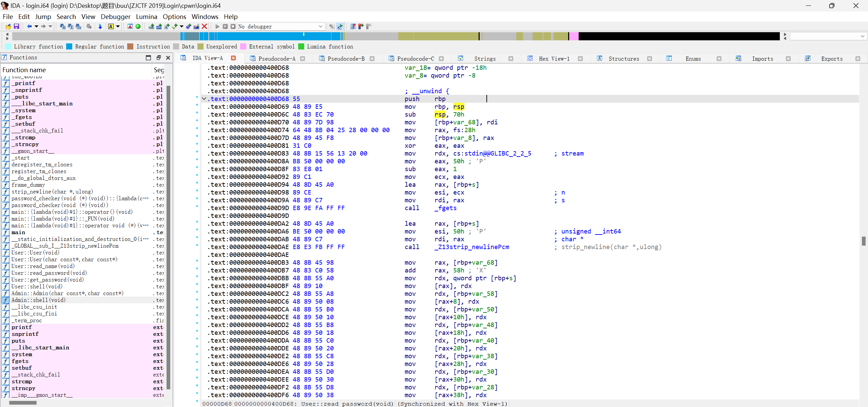Click the yellow arrow marker in navigation band
This screenshot has width=868, height=407.
pyautogui.click(x=304, y=34)
